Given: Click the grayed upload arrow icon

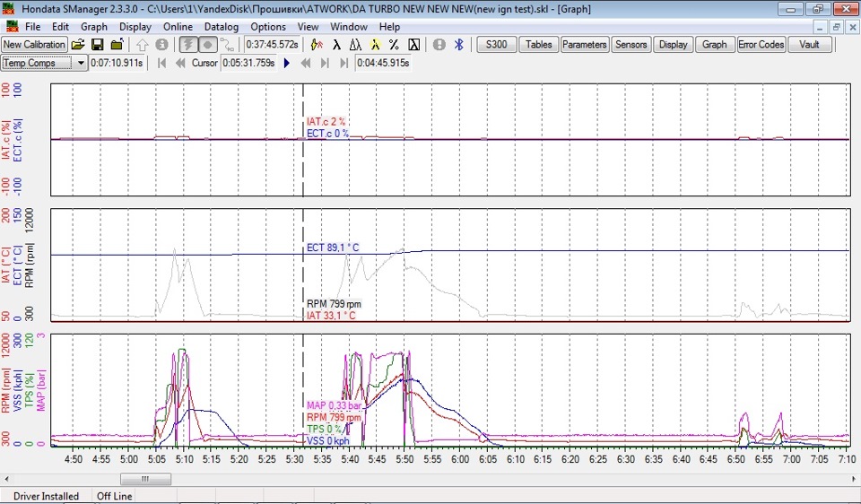Looking at the screenshot, I should [143, 45].
